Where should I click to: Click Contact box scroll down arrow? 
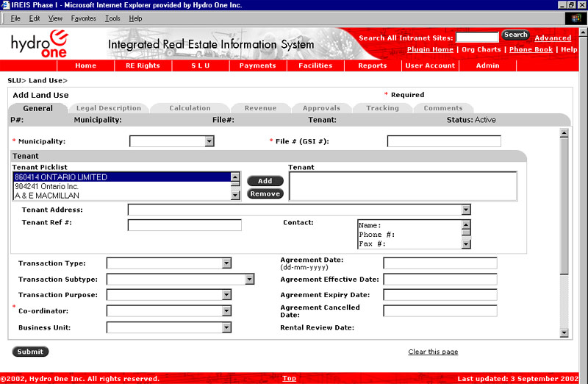point(466,244)
